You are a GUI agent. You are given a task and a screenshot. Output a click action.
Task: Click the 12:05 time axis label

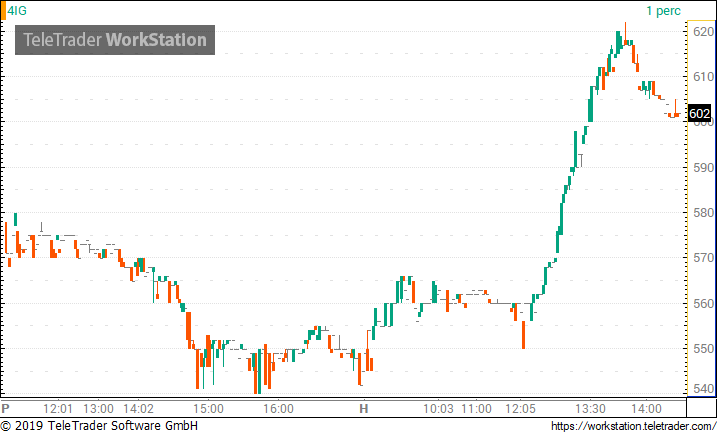click(x=521, y=408)
